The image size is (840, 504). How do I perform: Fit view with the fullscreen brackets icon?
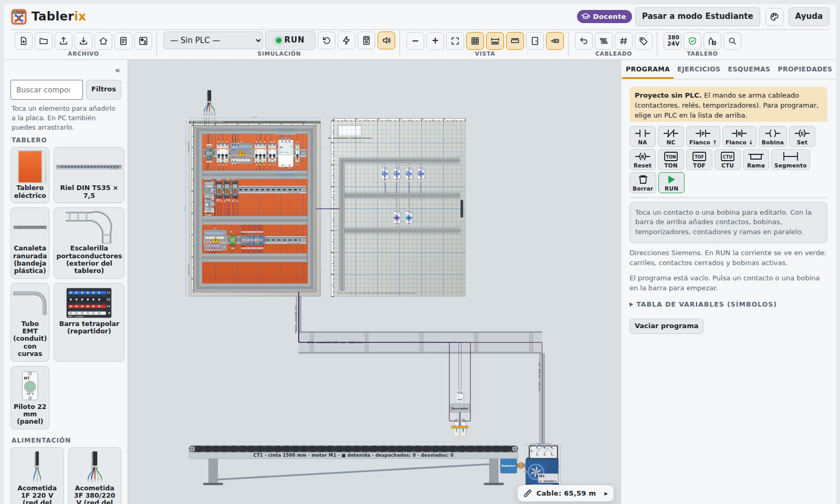coord(455,41)
